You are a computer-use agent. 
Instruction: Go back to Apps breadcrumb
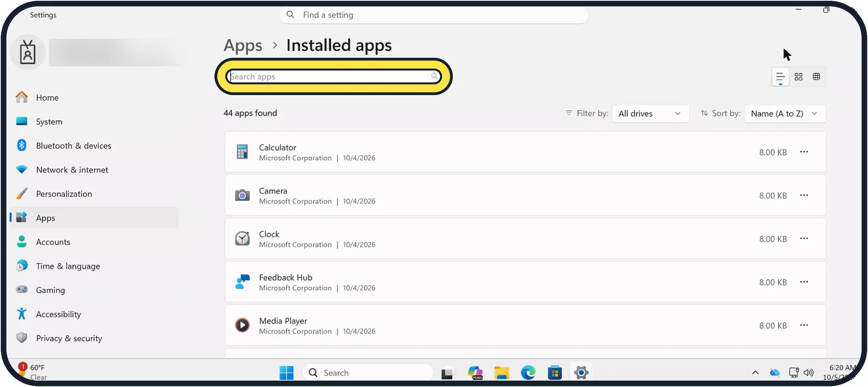click(x=243, y=45)
